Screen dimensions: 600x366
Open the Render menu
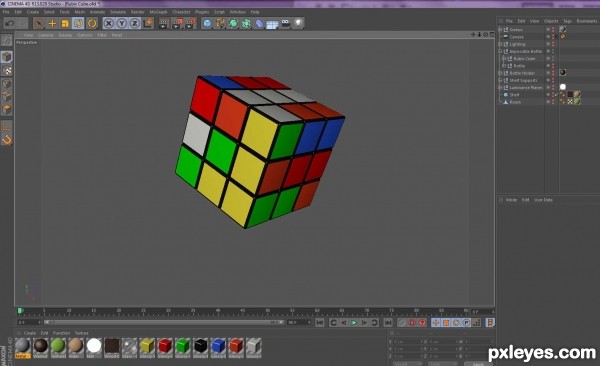pos(137,12)
